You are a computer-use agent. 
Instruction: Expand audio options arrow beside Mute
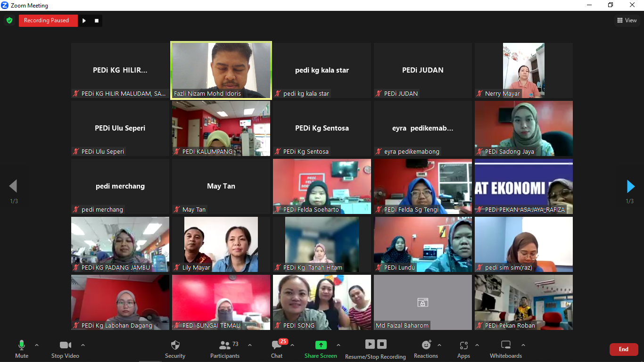pyautogui.click(x=37, y=345)
